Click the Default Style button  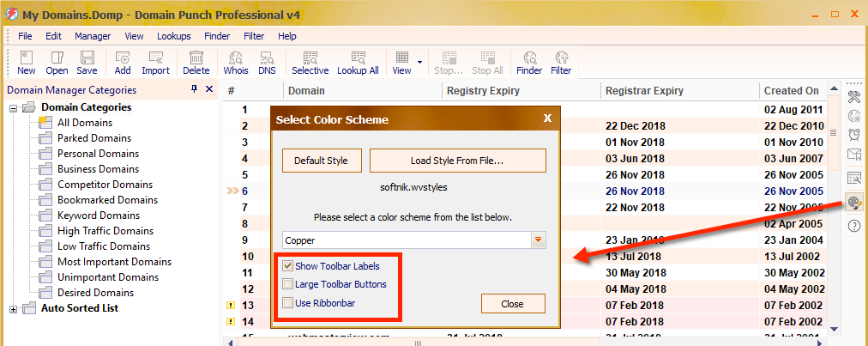pyautogui.click(x=321, y=161)
